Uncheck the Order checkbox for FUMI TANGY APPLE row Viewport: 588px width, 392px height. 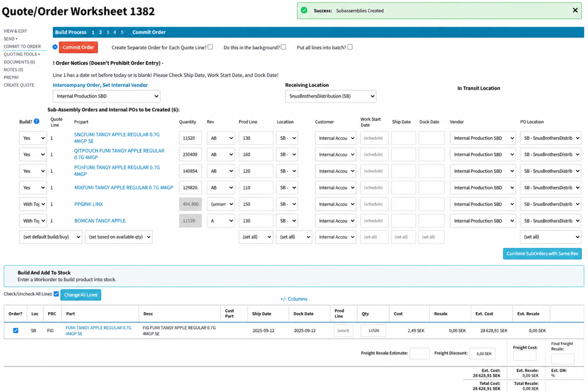pyautogui.click(x=15, y=330)
